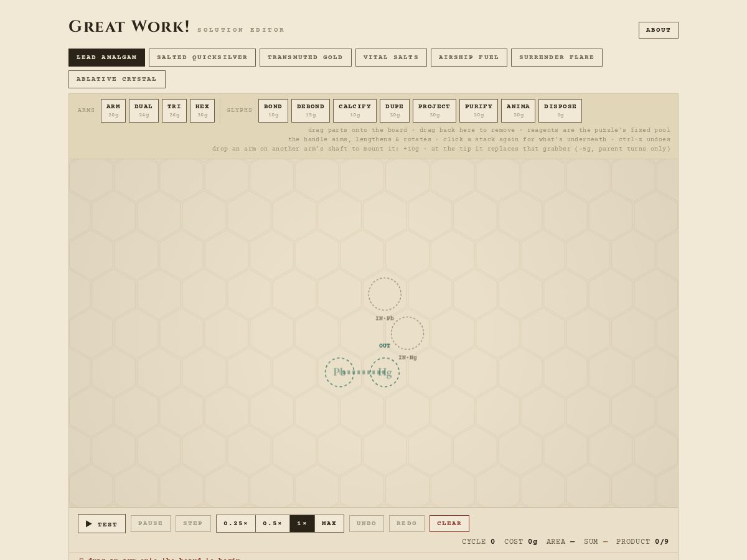The height and width of the screenshot is (560, 747).
Task: Select the CALCIFY glyph
Action: pos(355,110)
